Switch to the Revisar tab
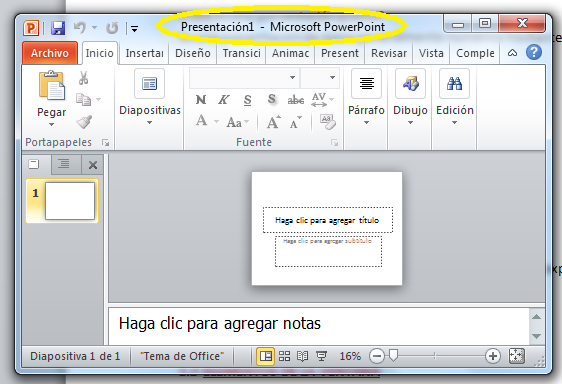 [x=389, y=53]
